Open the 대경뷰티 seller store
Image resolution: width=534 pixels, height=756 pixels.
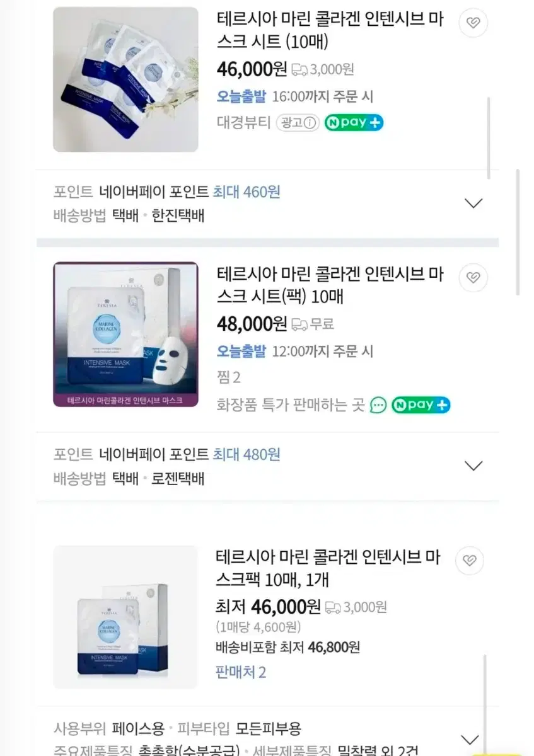click(243, 123)
